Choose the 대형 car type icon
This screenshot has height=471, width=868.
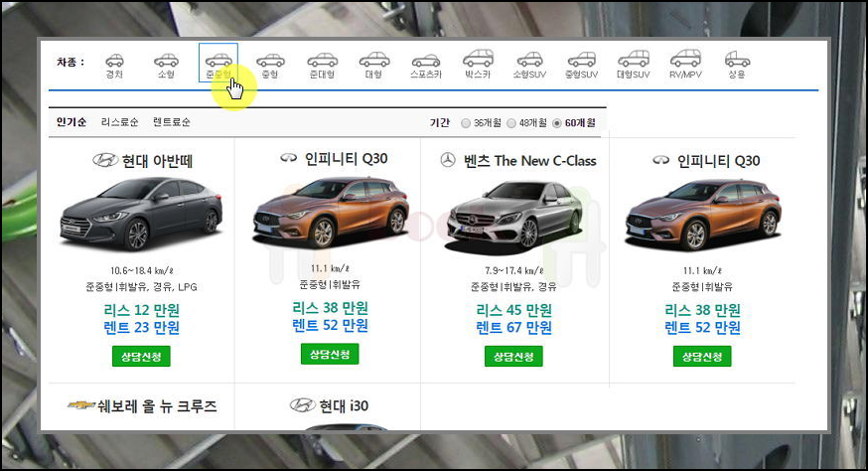(374, 60)
